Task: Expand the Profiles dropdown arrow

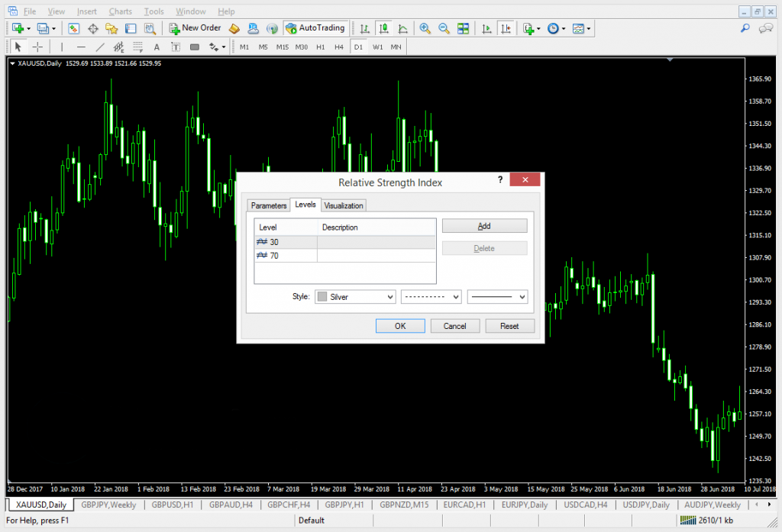Action: [54, 29]
